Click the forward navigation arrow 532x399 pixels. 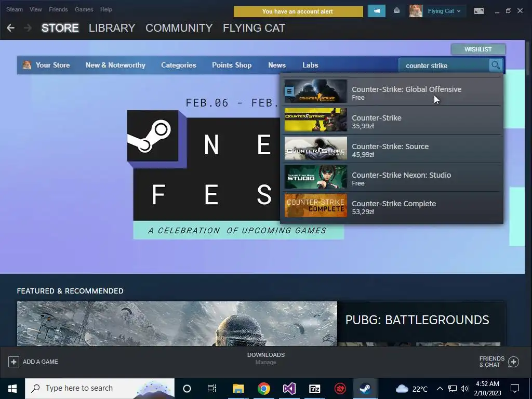point(28,28)
